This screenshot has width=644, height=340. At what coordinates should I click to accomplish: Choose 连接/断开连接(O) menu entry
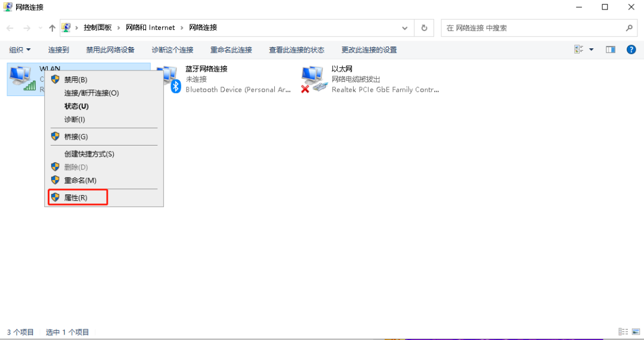(x=104, y=93)
